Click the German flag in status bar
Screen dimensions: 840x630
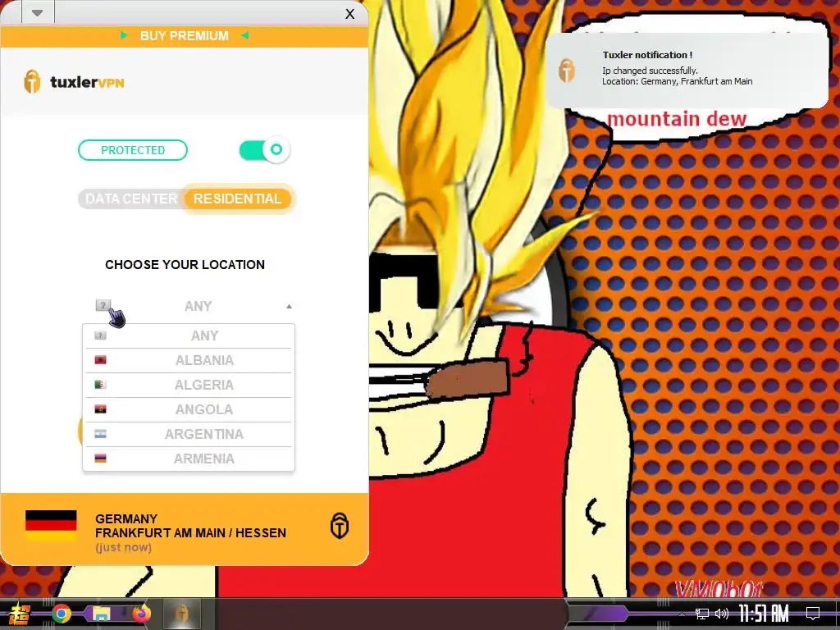point(51,526)
